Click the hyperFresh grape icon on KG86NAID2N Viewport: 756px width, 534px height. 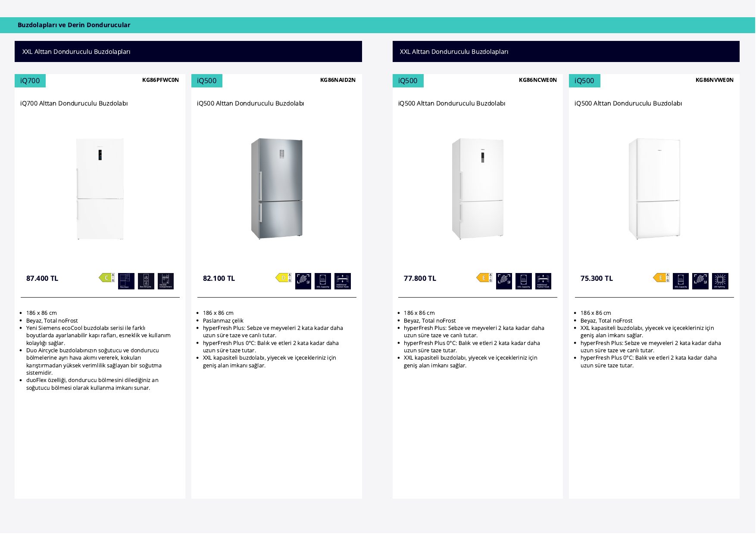[x=303, y=281]
